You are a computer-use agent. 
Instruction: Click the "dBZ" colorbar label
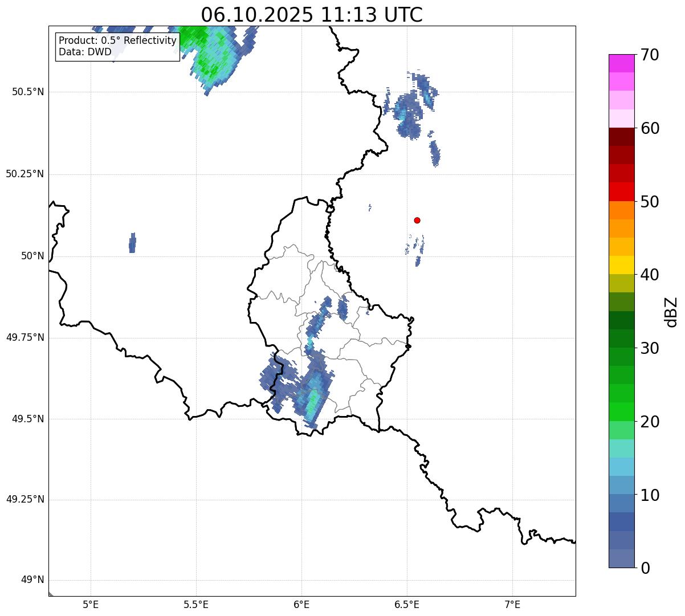671,312
